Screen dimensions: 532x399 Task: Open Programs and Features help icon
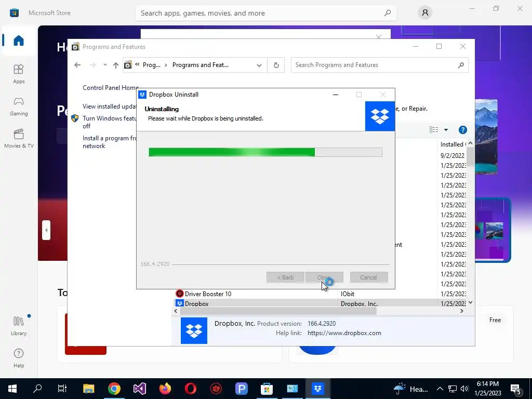[462, 130]
